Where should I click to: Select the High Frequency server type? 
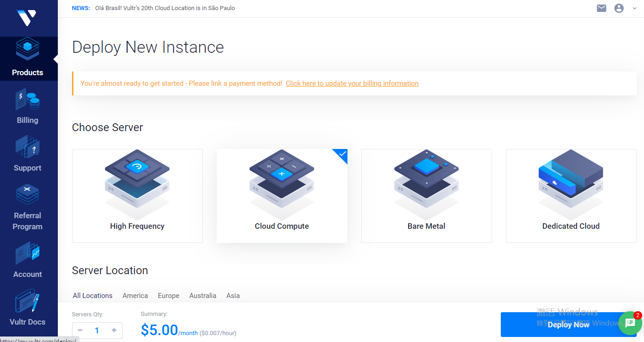(137, 196)
